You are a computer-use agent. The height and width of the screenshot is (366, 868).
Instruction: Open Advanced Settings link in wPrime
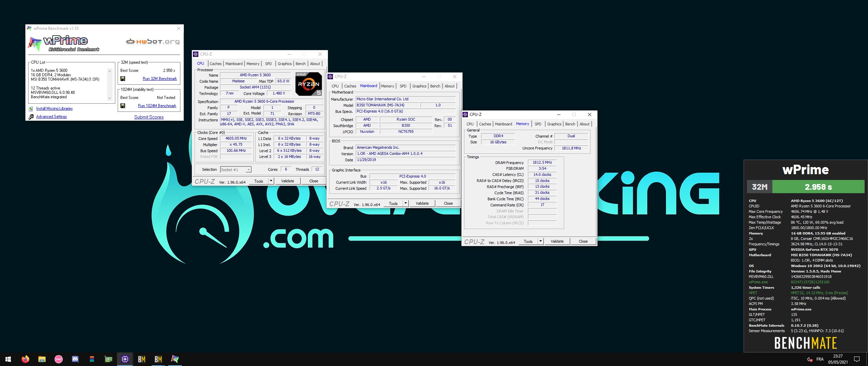pos(52,117)
